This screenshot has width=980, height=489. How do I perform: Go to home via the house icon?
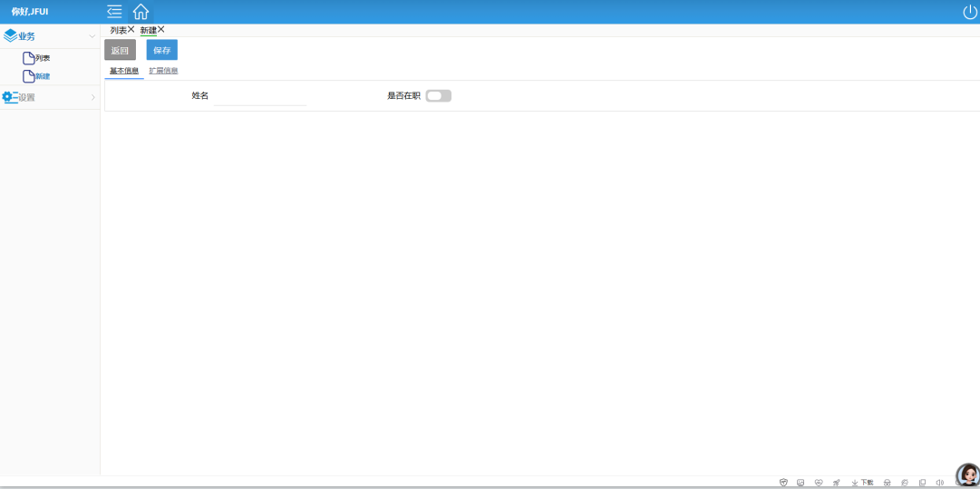pyautogui.click(x=141, y=12)
